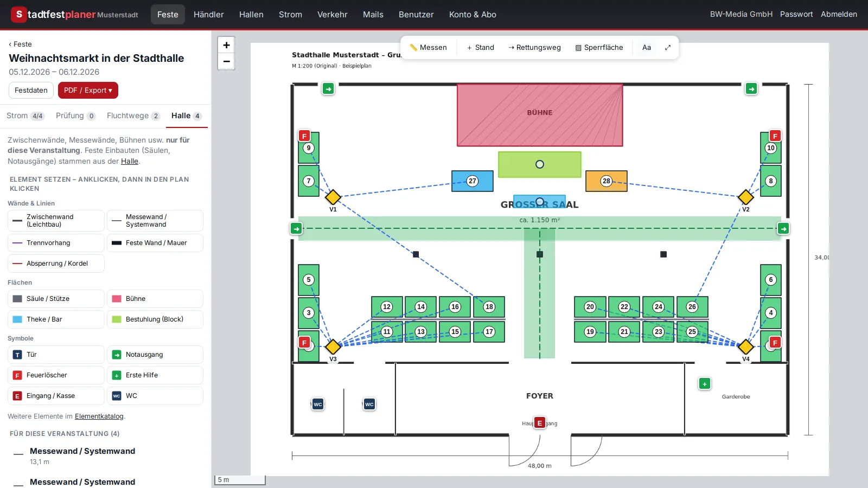The width and height of the screenshot is (868, 488).
Task: Pick the Erste Hilfe symbol element
Action: (x=155, y=375)
